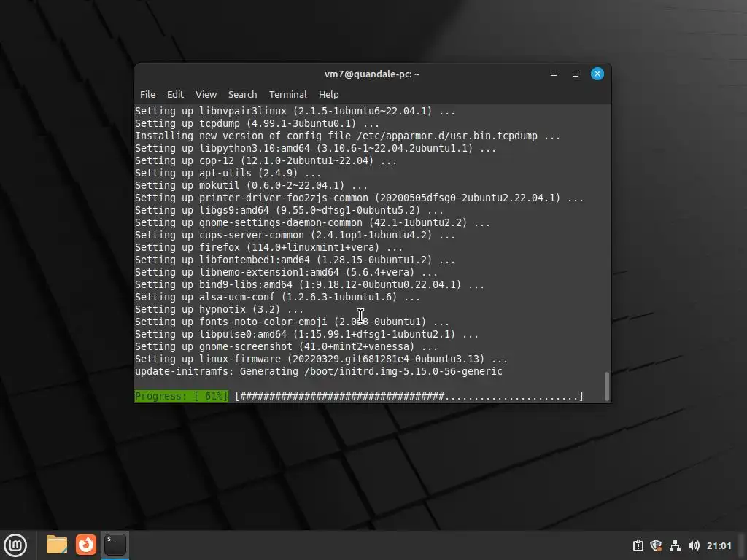Open the Edit menu

[175, 94]
